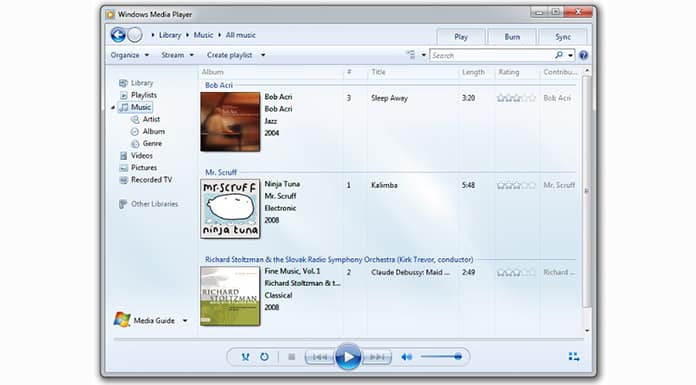Click inside the Search box
The width and height of the screenshot is (696, 385).
(x=492, y=55)
